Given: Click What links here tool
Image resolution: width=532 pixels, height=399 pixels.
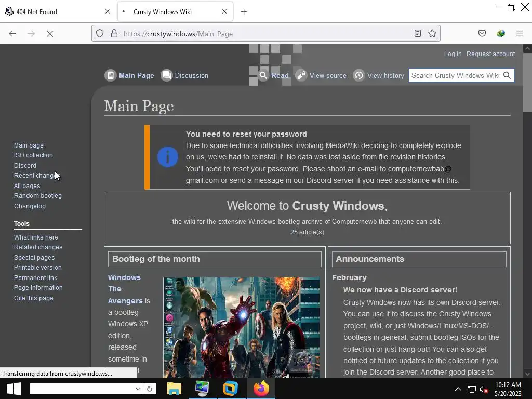Looking at the screenshot, I should click(x=36, y=237).
